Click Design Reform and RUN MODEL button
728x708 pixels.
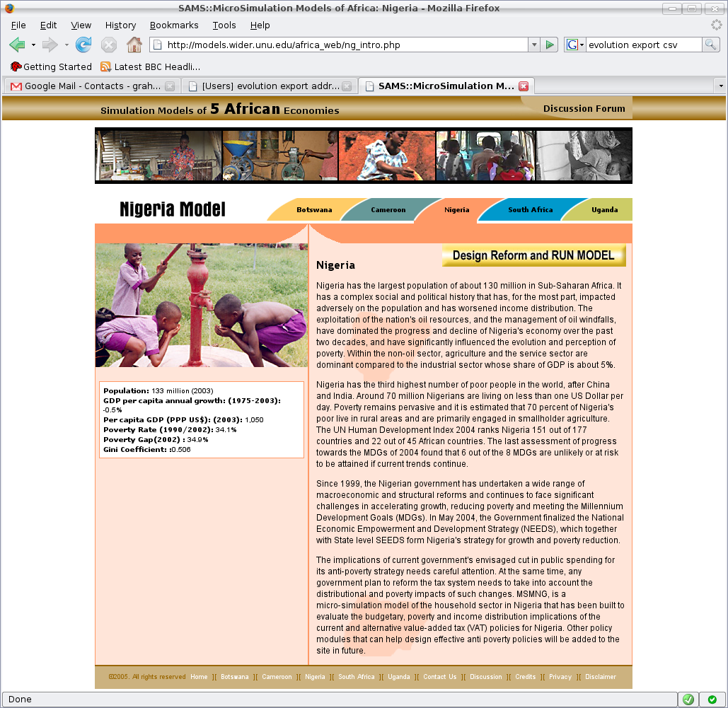tap(533, 255)
